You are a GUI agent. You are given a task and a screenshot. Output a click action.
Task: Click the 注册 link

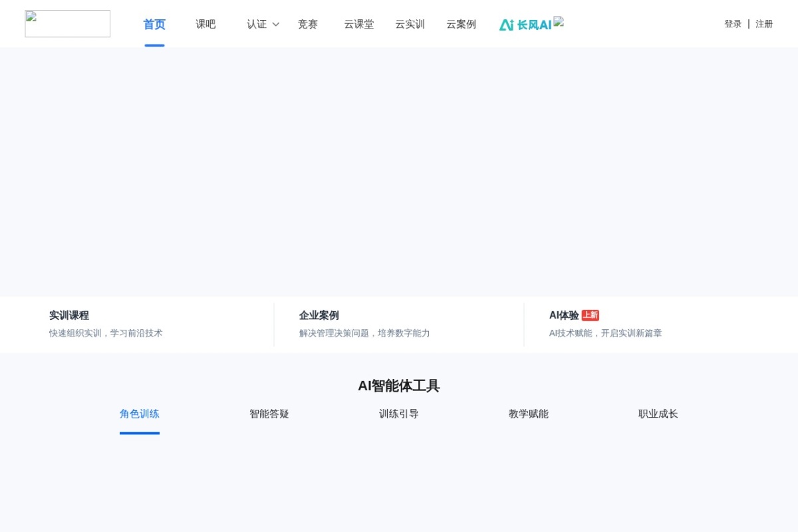click(x=764, y=24)
